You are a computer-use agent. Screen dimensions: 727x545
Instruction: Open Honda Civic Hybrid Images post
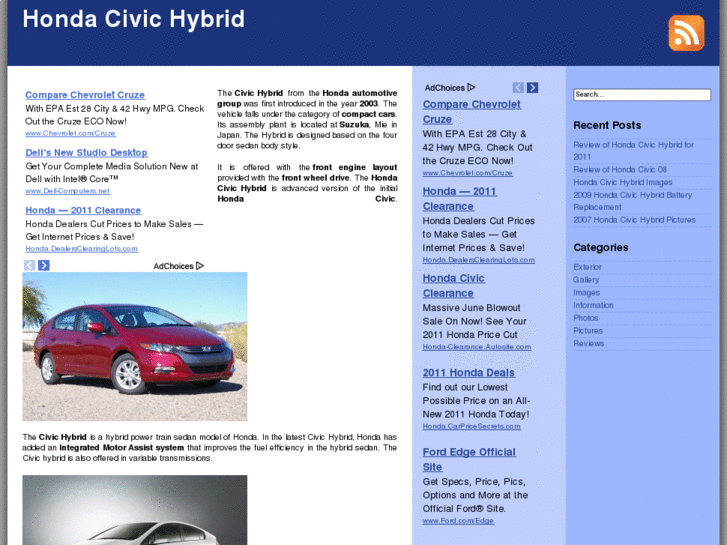click(623, 182)
